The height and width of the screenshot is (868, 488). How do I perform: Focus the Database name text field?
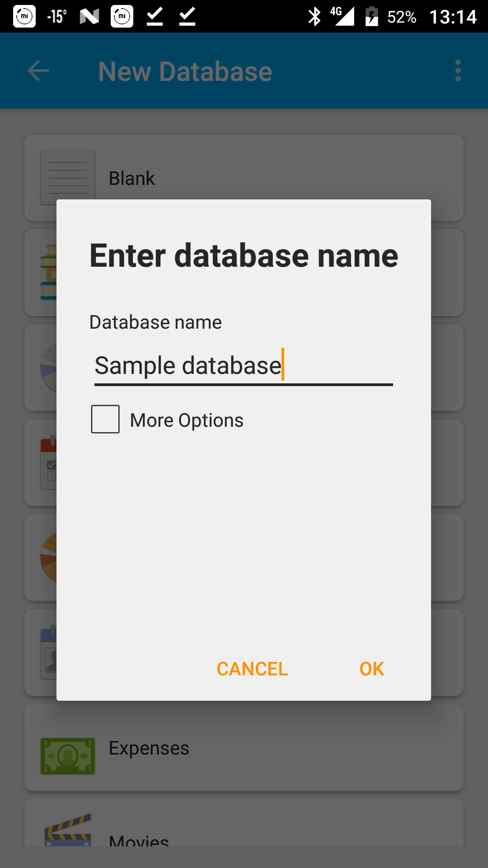click(x=244, y=365)
